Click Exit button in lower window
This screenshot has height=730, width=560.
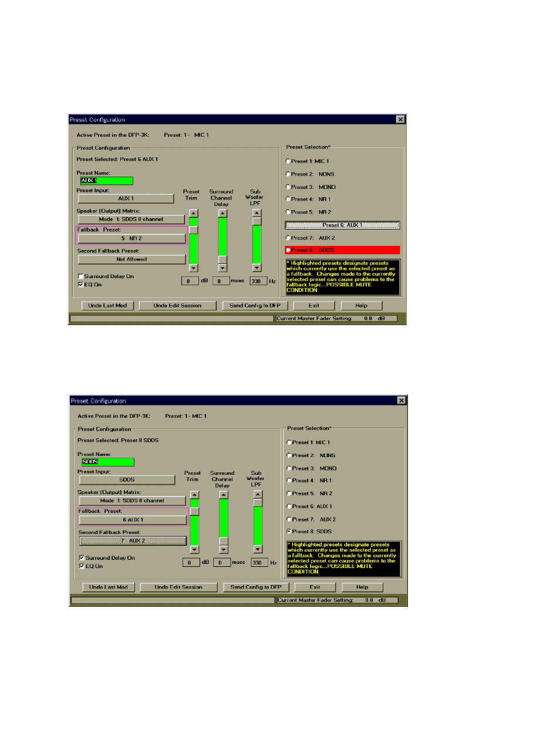coord(315,587)
